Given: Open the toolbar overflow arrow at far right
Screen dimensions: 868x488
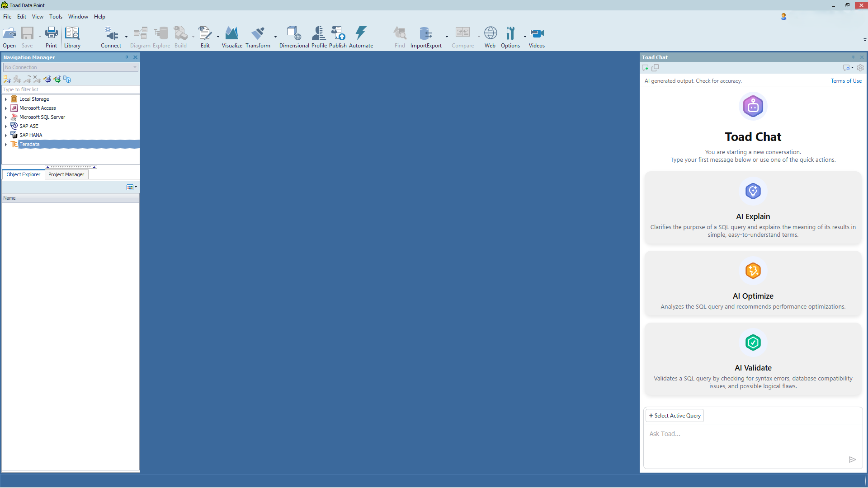Looking at the screenshot, I should tap(865, 40).
